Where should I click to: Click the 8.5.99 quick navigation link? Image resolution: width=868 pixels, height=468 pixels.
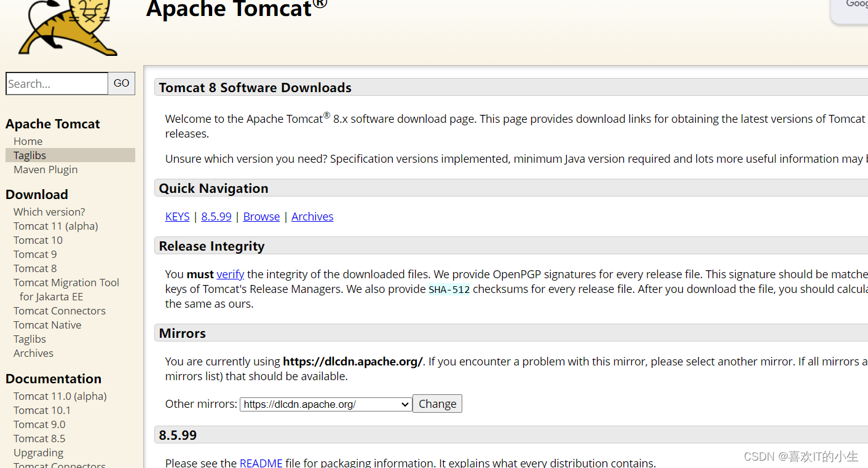tap(216, 216)
